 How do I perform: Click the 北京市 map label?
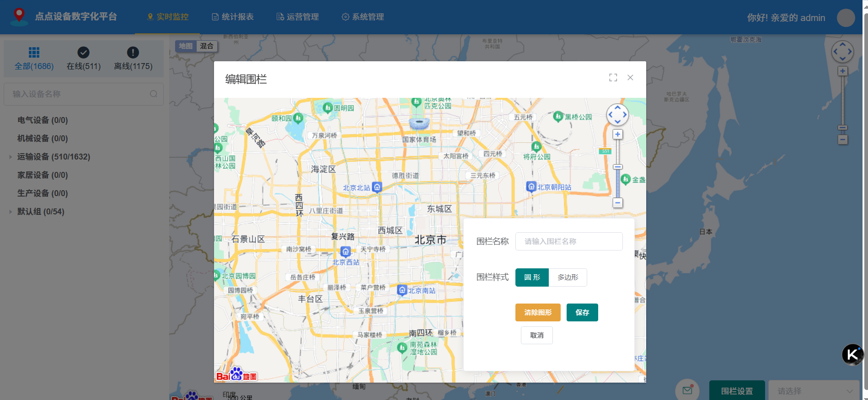(x=430, y=240)
